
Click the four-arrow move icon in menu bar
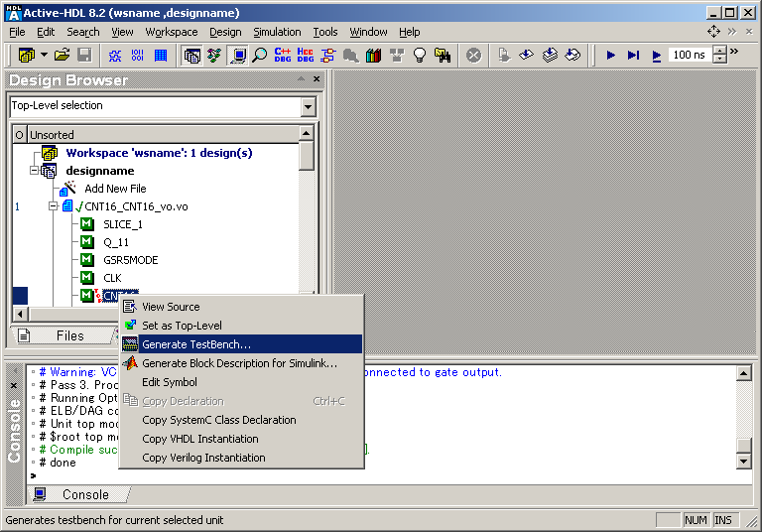tap(713, 32)
